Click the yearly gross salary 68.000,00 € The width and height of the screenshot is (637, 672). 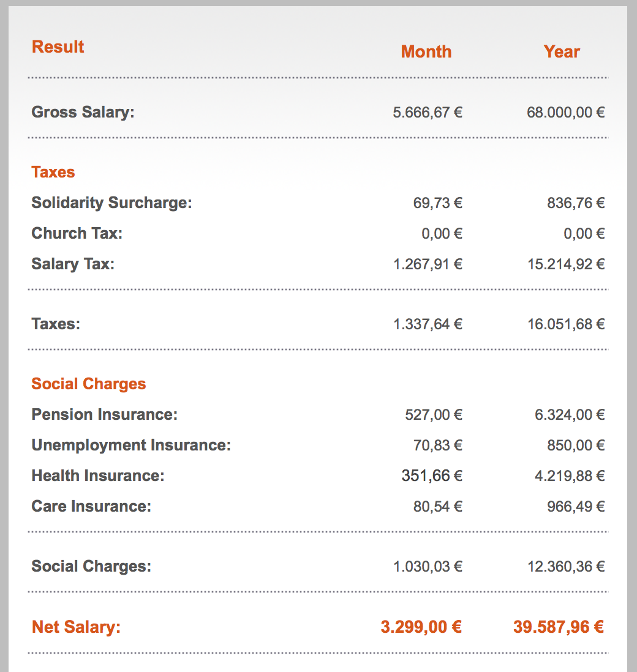[566, 113]
